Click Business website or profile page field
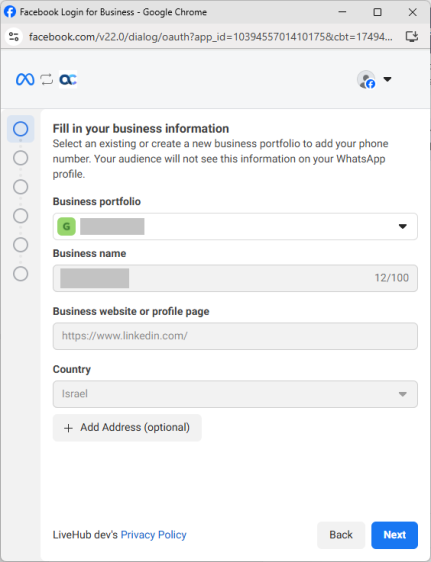This screenshot has height=562, width=431. [235, 336]
